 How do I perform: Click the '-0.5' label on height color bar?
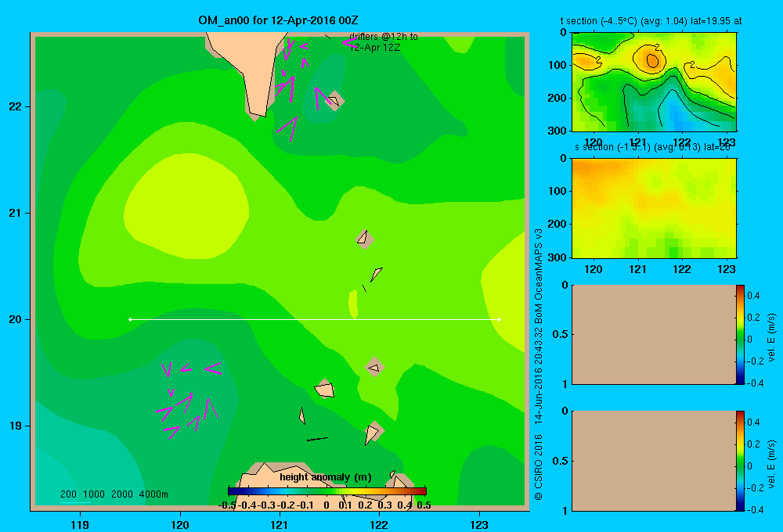(x=227, y=505)
